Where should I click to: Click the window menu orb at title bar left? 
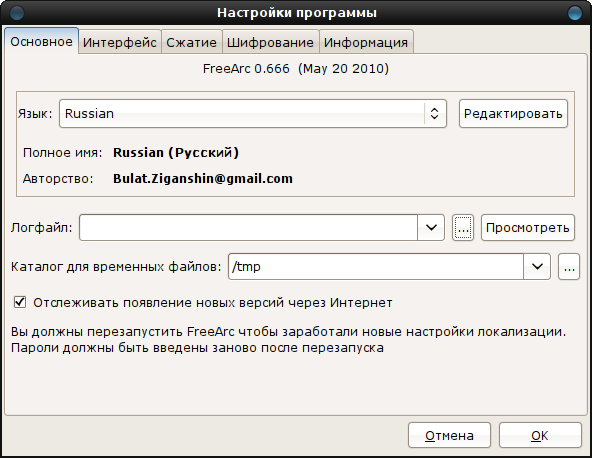(17, 13)
